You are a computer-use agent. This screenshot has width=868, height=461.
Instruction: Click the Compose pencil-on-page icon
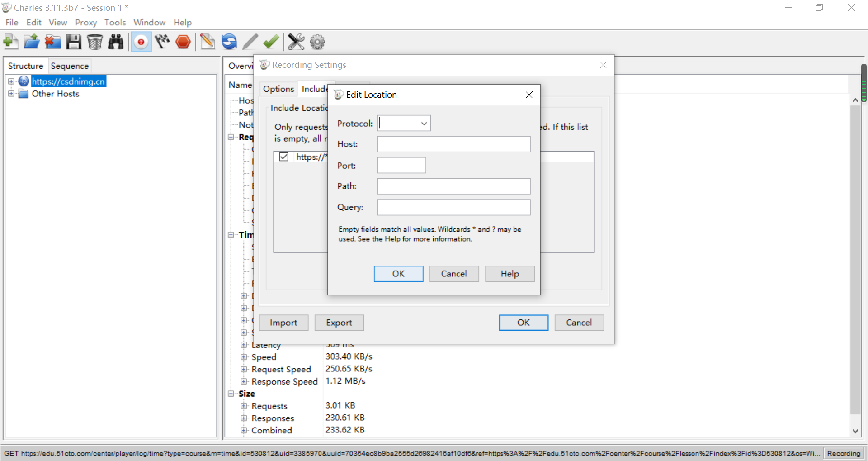point(208,42)
